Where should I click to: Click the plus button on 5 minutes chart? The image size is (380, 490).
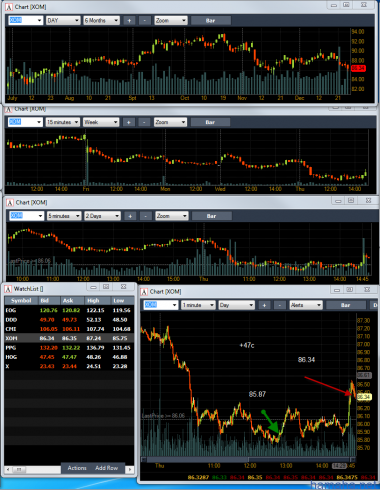click(130, 216)
